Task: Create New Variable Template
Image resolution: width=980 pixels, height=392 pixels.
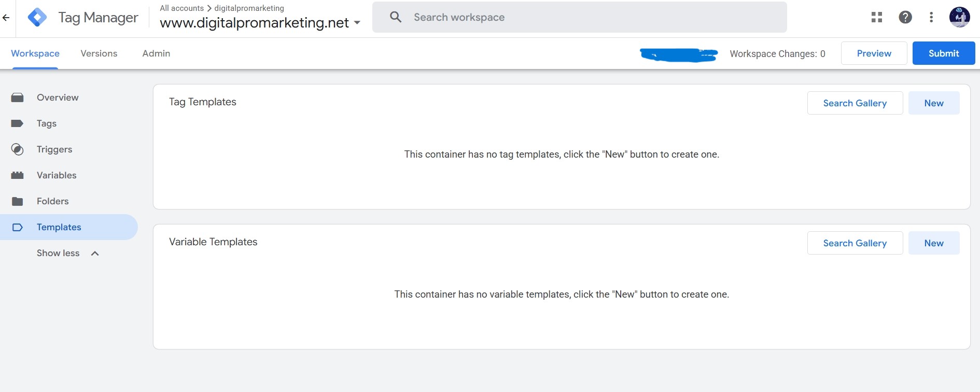Action: coord(934,243)
